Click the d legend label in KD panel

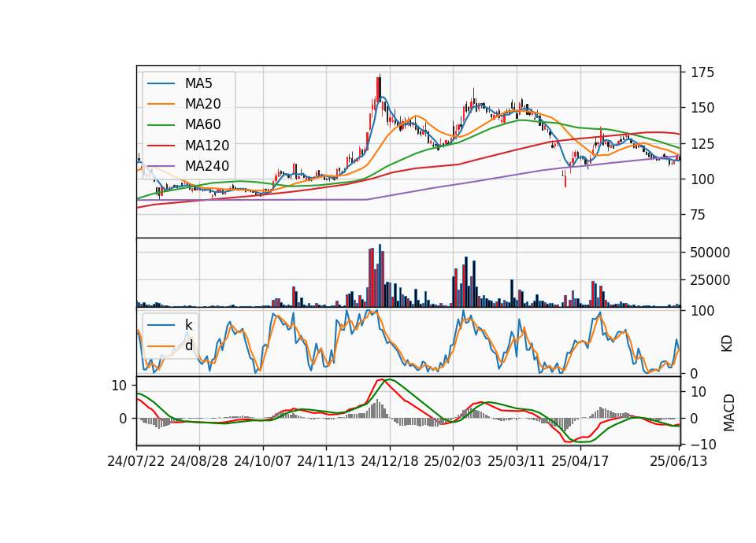click(x=188, y=345)
